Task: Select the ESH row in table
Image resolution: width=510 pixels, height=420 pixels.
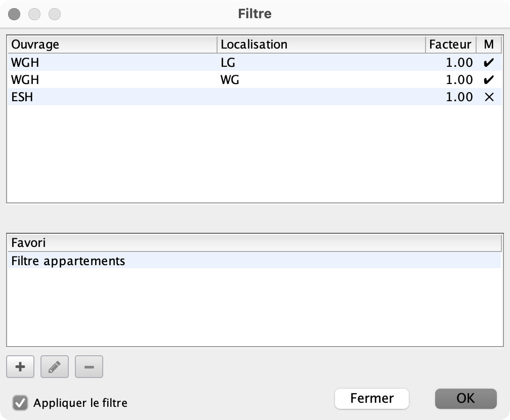Action: point(22,97)
